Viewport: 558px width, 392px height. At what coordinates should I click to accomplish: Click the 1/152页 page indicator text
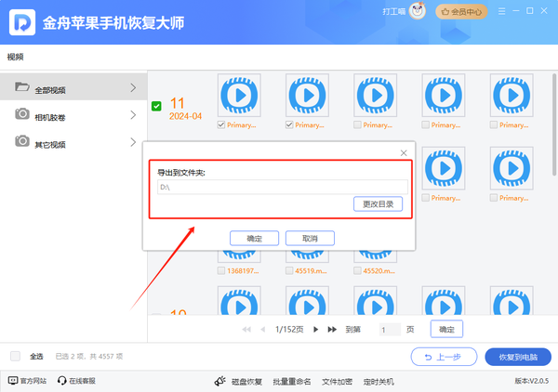click(x=289, y=330)
